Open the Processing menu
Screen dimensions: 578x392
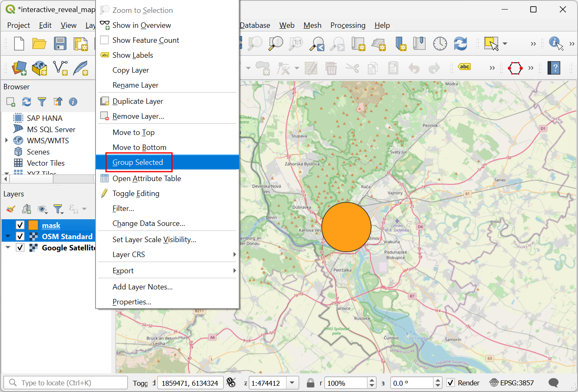[348, 25]
